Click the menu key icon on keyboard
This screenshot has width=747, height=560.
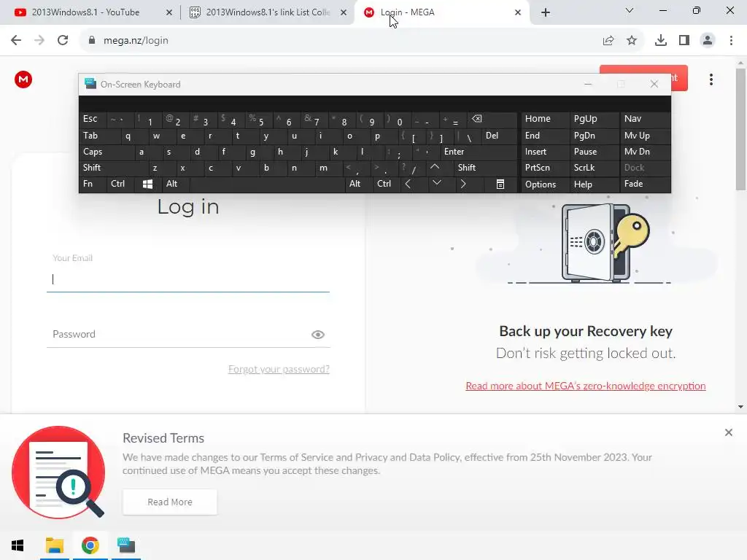pyautogui.click(x=500, y=184)
